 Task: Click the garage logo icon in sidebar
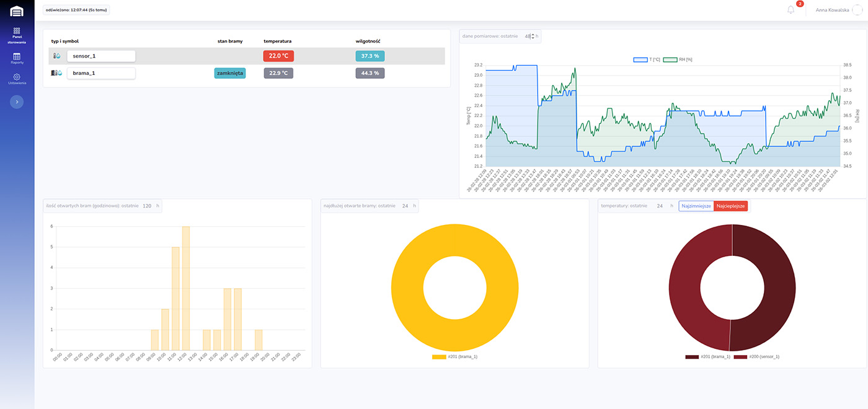(17, 11)
